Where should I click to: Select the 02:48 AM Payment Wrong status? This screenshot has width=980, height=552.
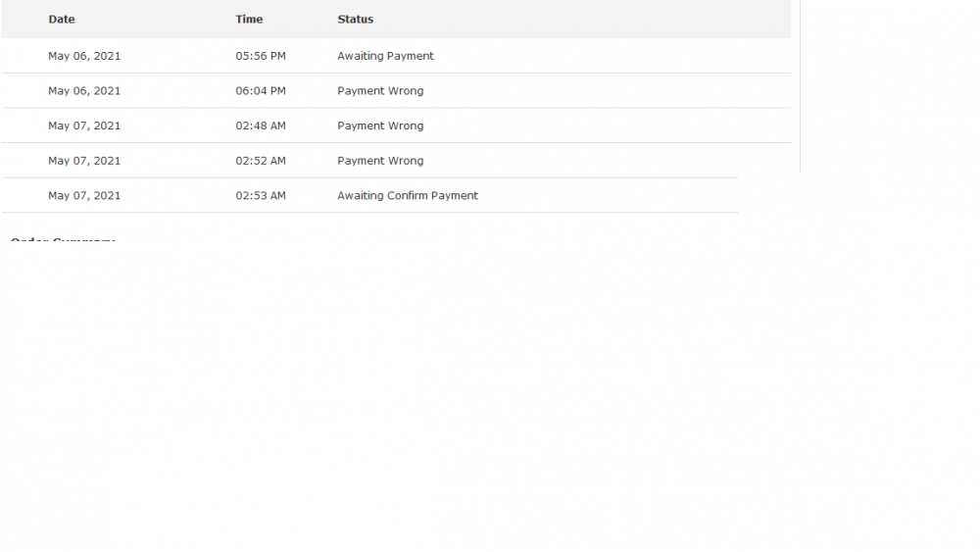(x=380, y=125)
